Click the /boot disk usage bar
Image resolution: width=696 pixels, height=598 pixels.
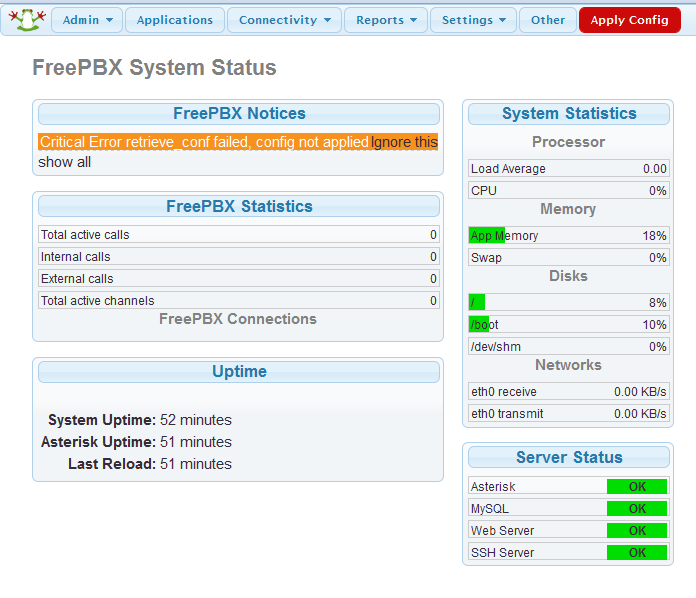569,325
